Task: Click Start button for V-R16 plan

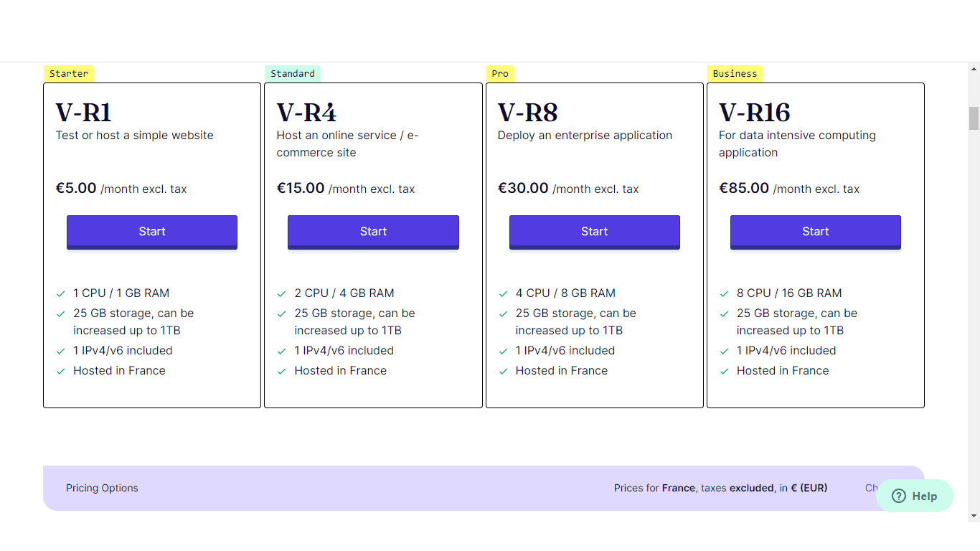Action: 816,232
